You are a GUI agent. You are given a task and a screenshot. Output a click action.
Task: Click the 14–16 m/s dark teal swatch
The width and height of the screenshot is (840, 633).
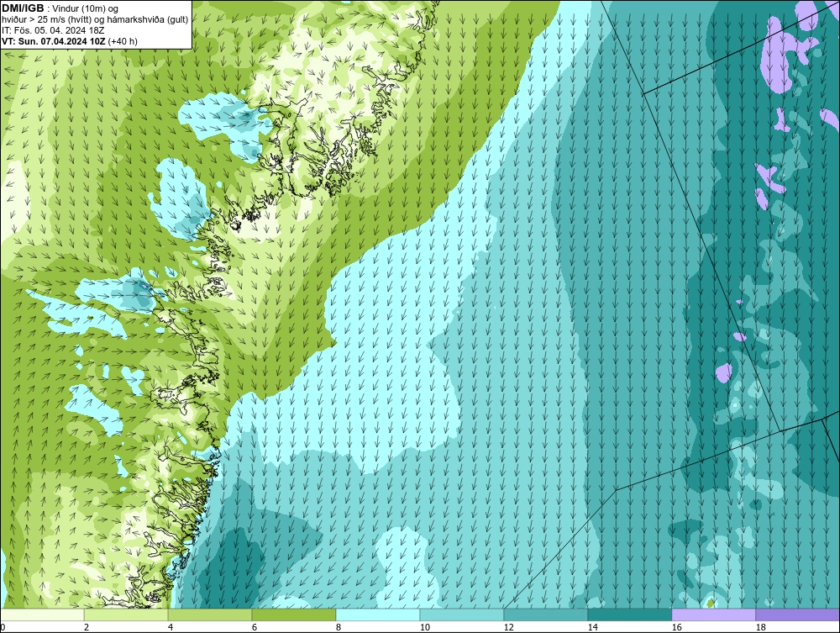(x=630, y=615)
